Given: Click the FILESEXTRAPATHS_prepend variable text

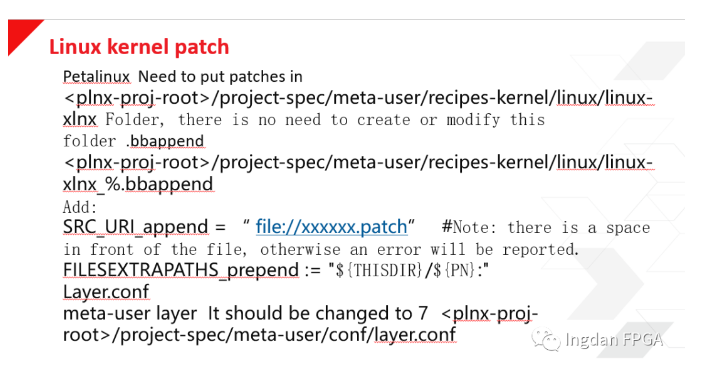Looking at the screenshot, I should click(x=181, y=270).
